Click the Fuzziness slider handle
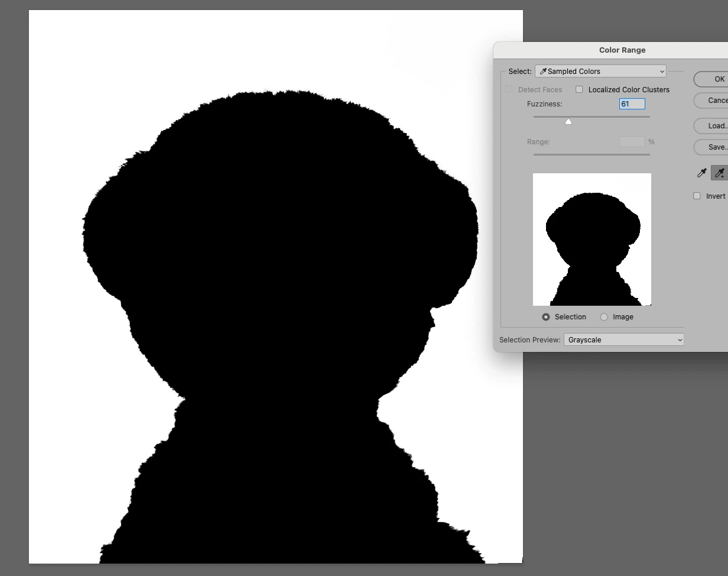Screen dimensions: 728x576 (x=568, y=121)
